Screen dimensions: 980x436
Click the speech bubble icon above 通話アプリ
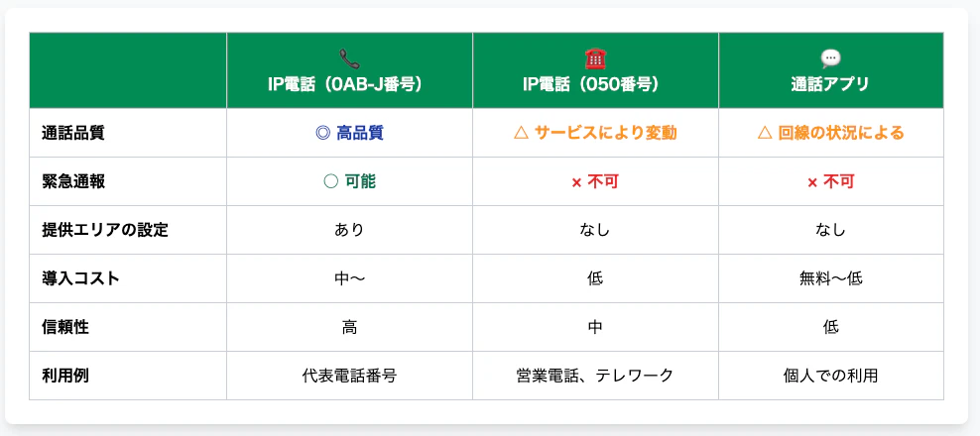831,58
